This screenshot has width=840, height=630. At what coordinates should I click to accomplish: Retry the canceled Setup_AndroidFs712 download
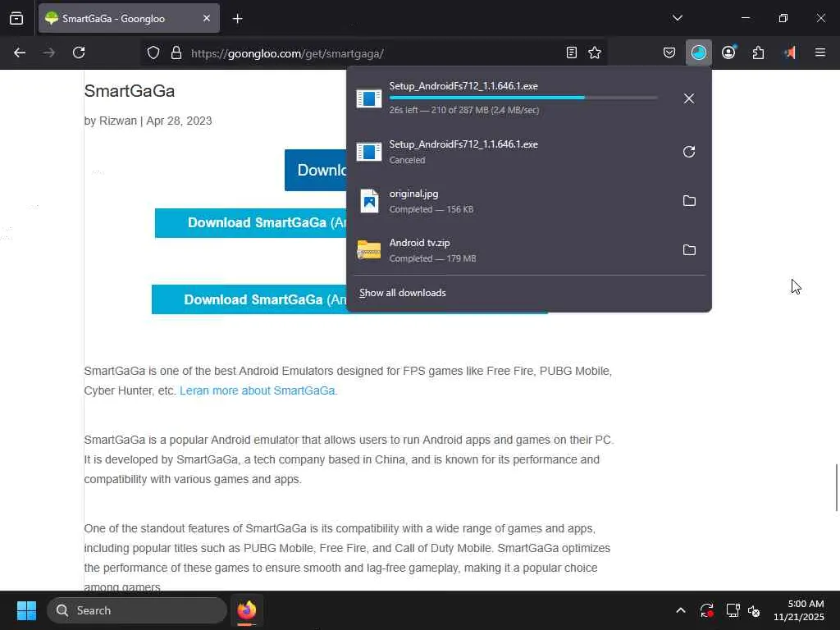point(689,152)
